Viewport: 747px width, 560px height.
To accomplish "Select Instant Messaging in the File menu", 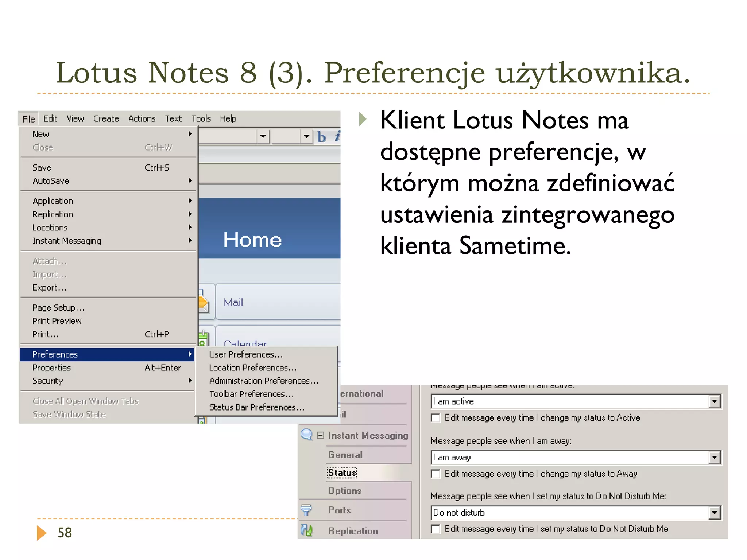I will pyautogui.click(x=108, y=241).
